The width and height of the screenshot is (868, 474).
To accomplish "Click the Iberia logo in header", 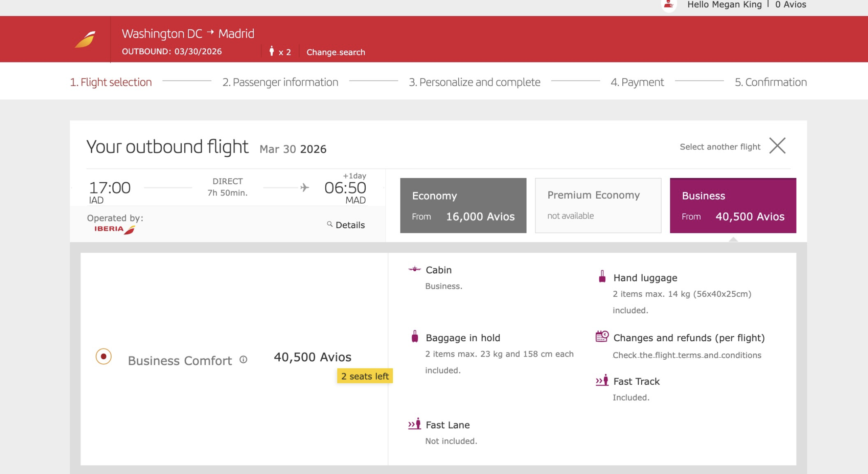I will point(85,40).
